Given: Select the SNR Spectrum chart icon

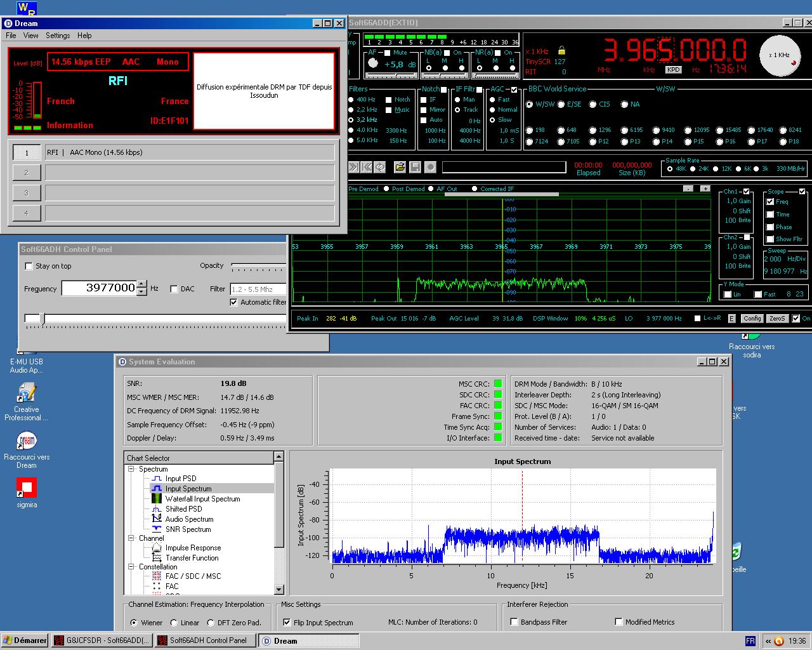Looking at the screenshot, I should coord(157,529).
